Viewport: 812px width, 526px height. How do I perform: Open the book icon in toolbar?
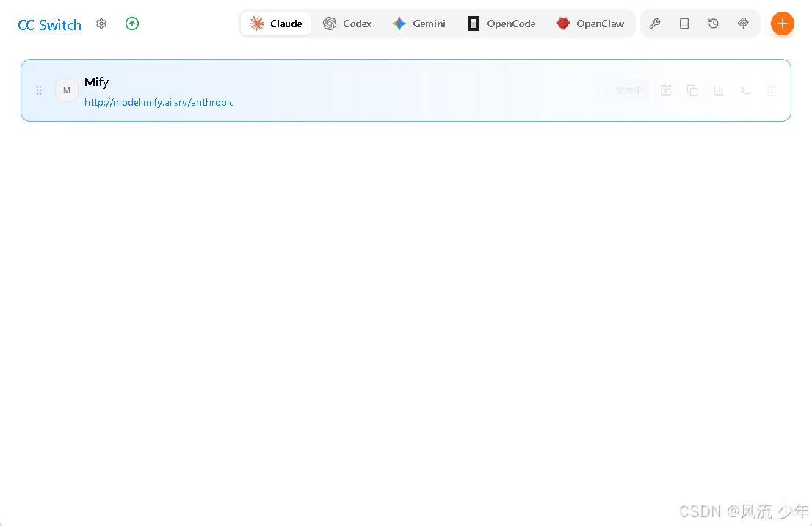click(x=684, y=24)
